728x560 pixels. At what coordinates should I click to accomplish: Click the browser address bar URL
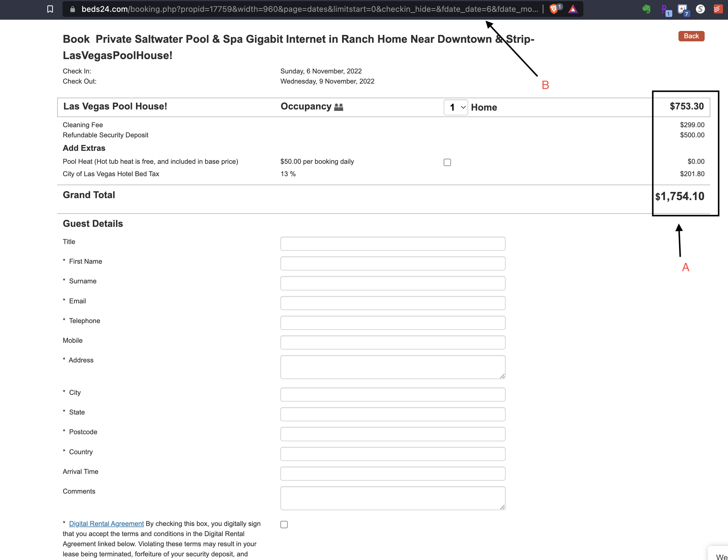point(309,9)
